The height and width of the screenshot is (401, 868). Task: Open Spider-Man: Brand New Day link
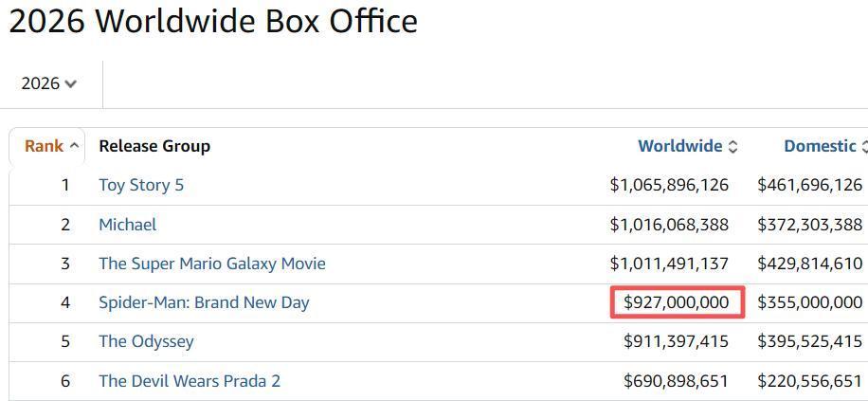coord(204,302)
